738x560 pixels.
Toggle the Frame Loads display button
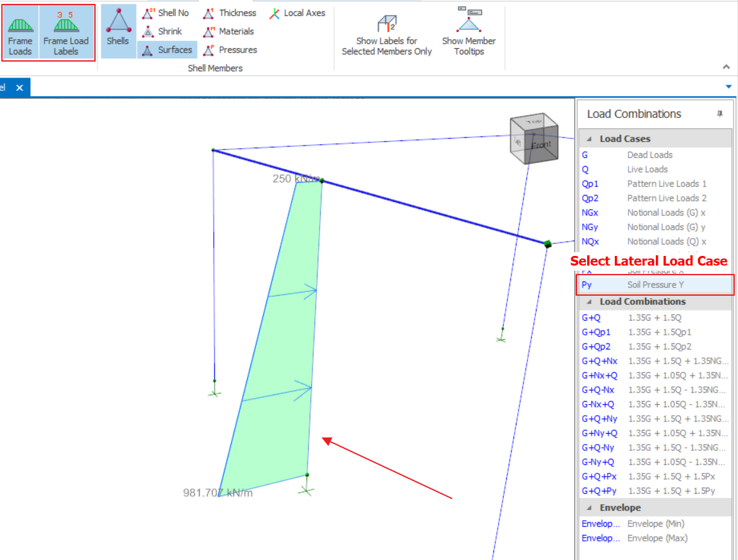tap(21, 33)
